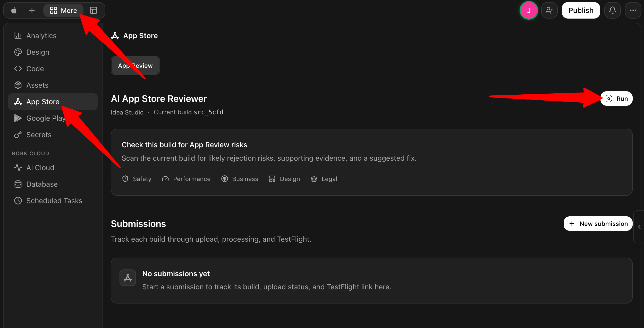The width and height of the screenshot is (644, 328).
Task: Click the Safety category label
Action: 137,179
